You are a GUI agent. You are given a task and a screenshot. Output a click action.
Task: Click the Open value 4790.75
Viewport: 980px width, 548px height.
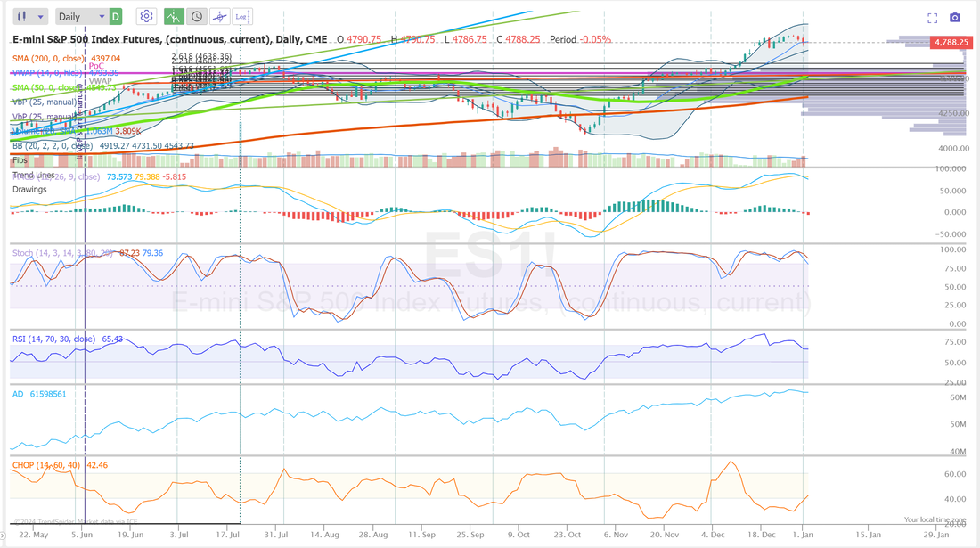363,39
